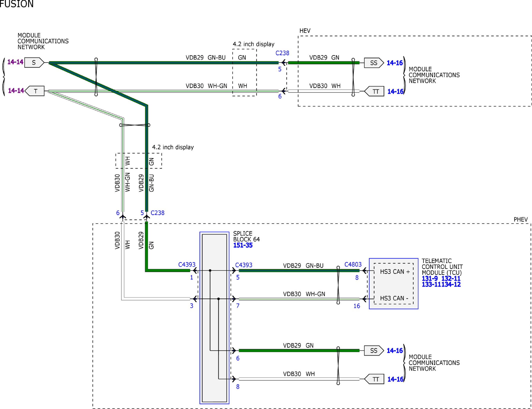Click the PHEV section label
The image size is (532, 409).
(521, 219)
